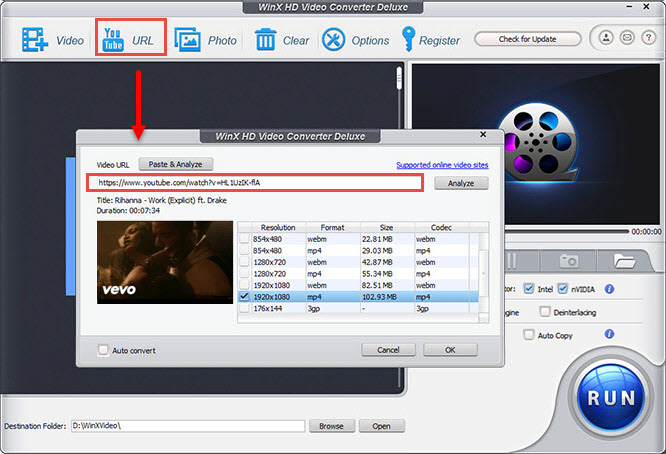Start conversion with RUN button

coord(611,398)
